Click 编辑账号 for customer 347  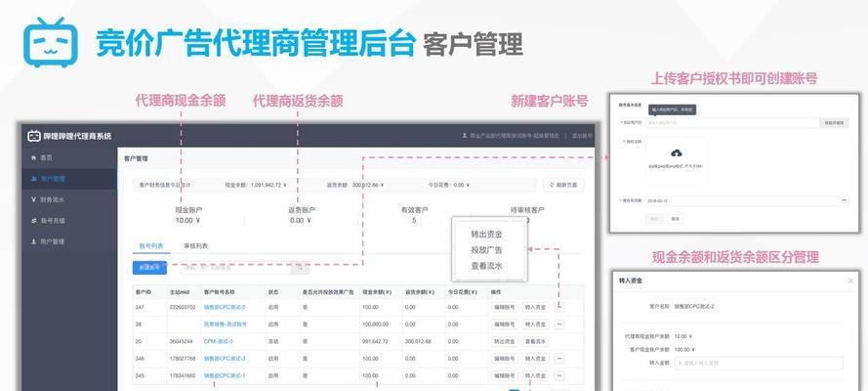point(505,307)
